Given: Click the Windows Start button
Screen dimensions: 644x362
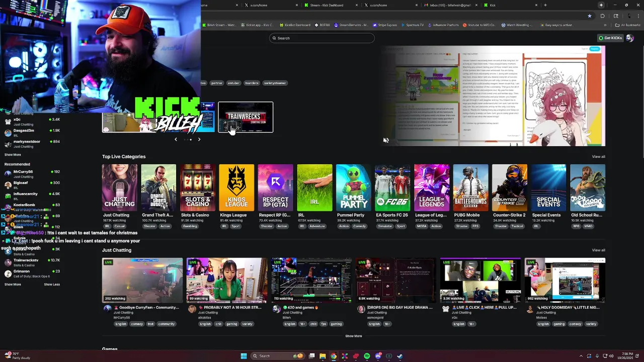Looking at the screenshot, I should [244, 356].
